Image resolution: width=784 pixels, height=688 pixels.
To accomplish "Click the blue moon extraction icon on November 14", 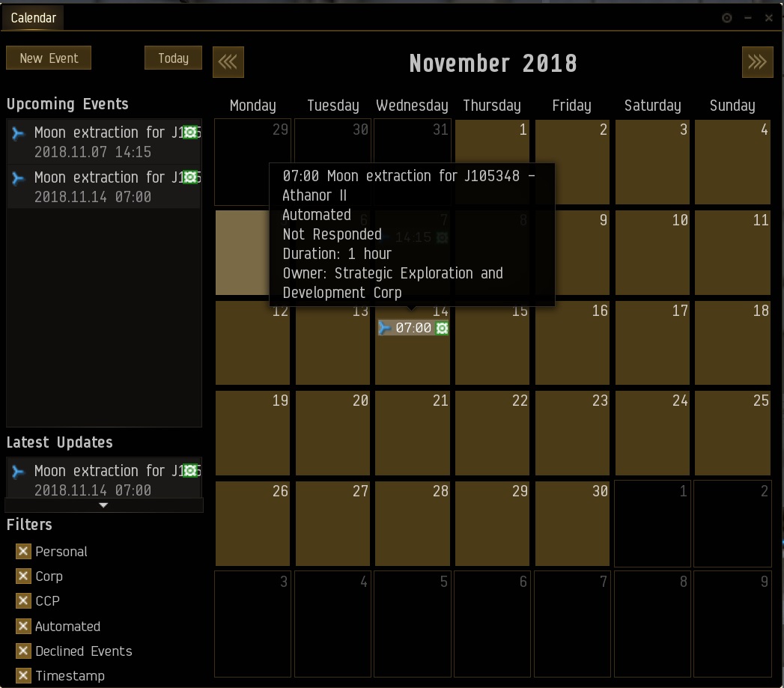I will pos(386,328).
